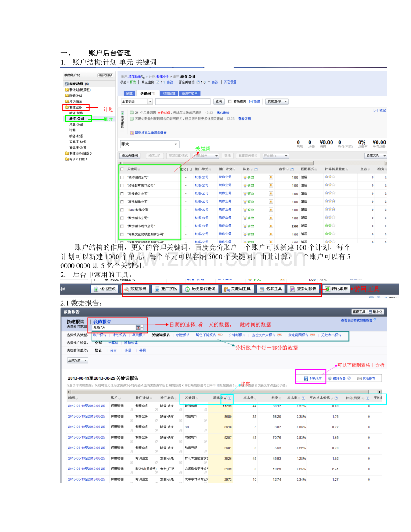Click the keyword table horizontal scrollbar
This screenshot has height=532, width=411.
coord(253,163)
